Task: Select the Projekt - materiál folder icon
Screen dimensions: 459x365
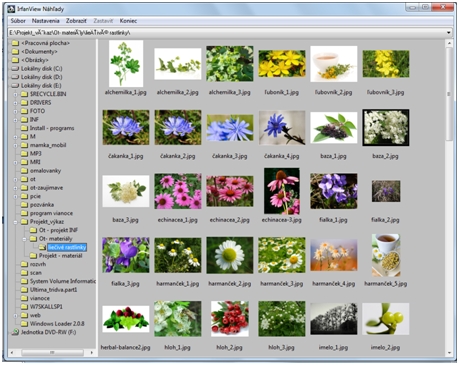Action: click(33, 256)
